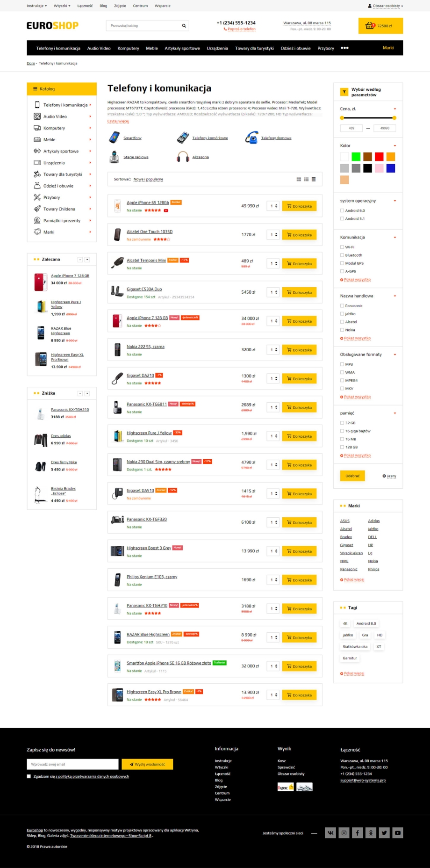Select Blog in the top menu
The height and width of the screenshot is (868, 430).
pos(103,6)
